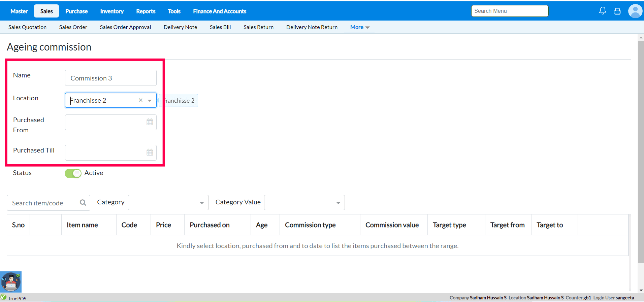Open Delivery Note Return page
This screenshot has height=302, width=644.
coord(312,27)
